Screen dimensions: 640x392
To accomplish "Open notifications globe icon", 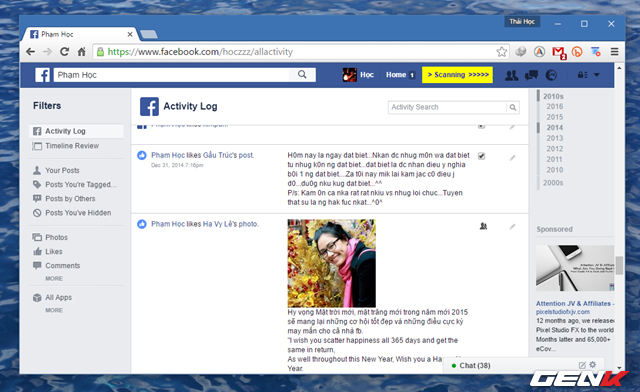I will [x=551, y=75].
